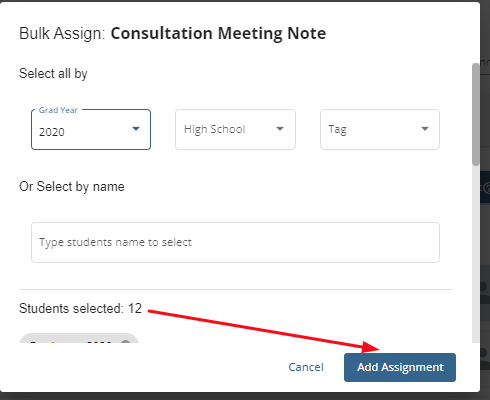Open the Grad Year 2020 combo box

point(91,129)
